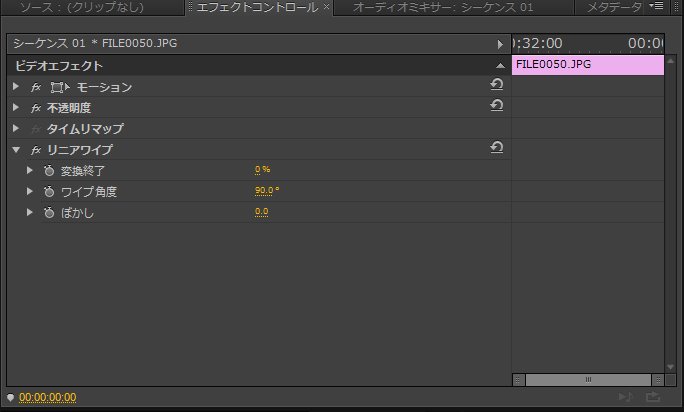
Task: Expand the ワイプ角度 property
Action: (30, 191)
